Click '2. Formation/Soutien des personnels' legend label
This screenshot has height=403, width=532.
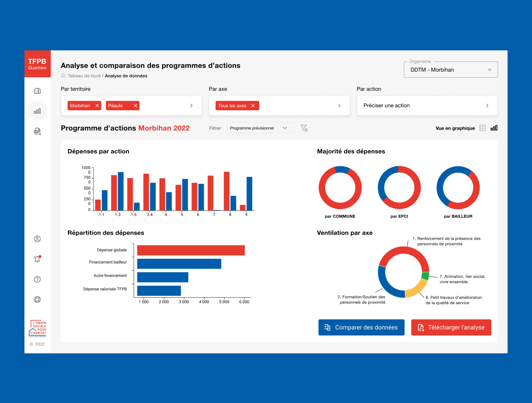click(x=361, y=299)
